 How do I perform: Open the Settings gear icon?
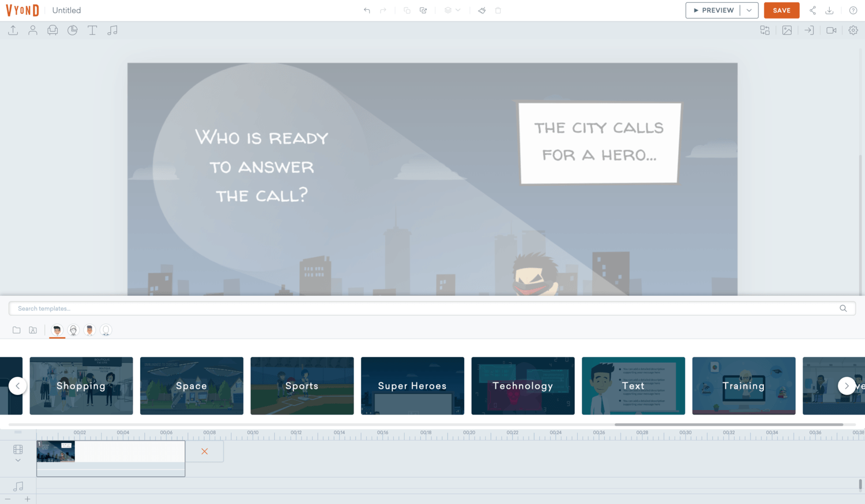tap(853, 30)
